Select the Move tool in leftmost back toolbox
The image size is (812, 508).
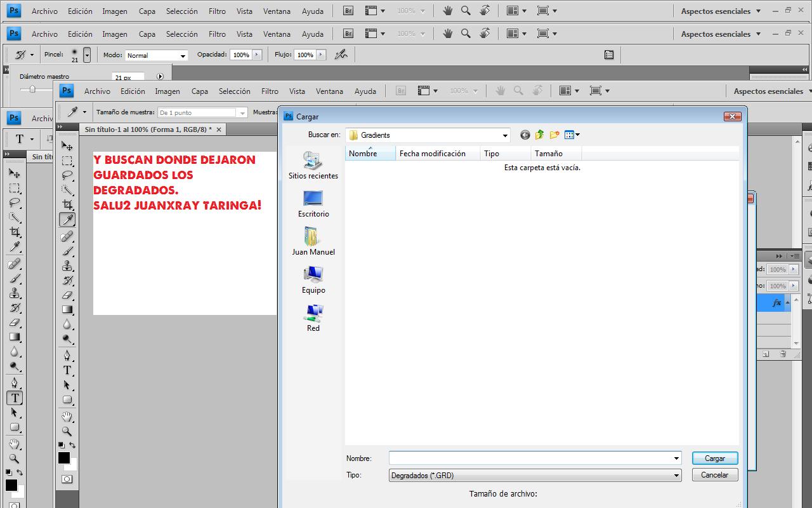(15, 173)
